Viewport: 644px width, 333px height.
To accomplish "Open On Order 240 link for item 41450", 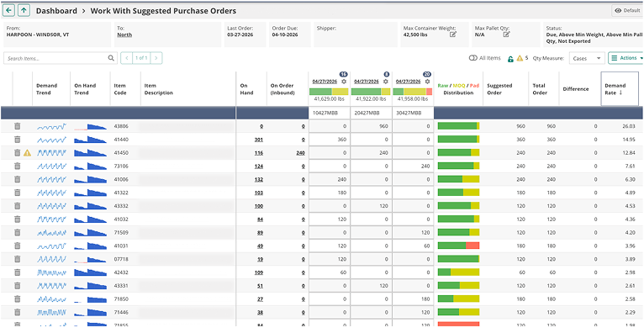I will [x=300, y=153].
